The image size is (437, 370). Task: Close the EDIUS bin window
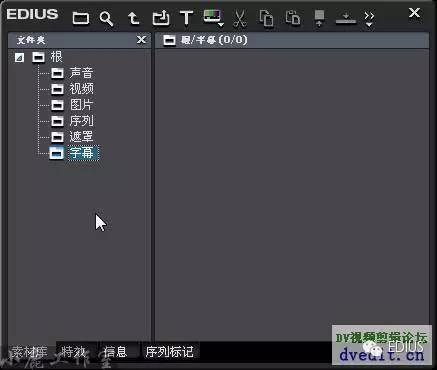tap(414, 13)
